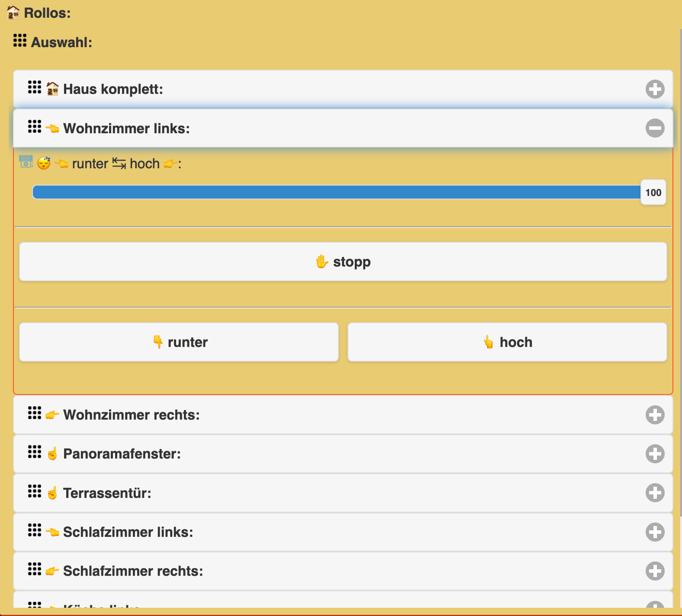This screenshot has height=616, width=682.
Task: Click the pointing hand icon in Wohnzimmer links header
Action: [x=52, y=128]
